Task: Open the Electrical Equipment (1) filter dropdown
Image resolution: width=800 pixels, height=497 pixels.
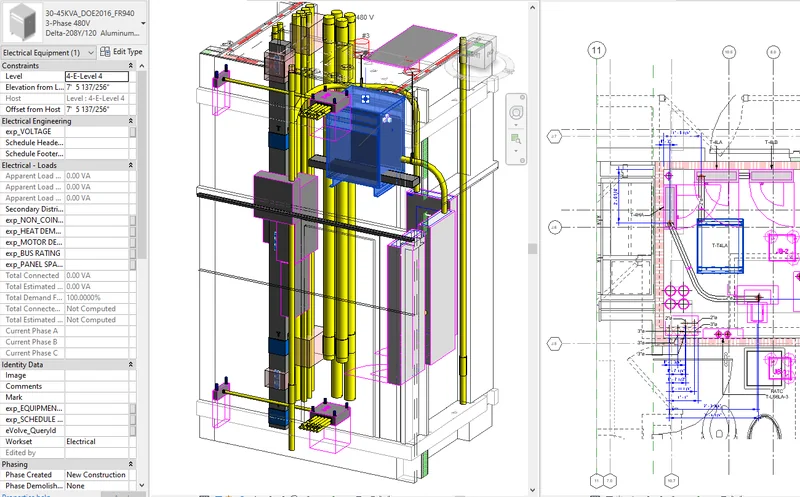Action: tap(48, 53)
